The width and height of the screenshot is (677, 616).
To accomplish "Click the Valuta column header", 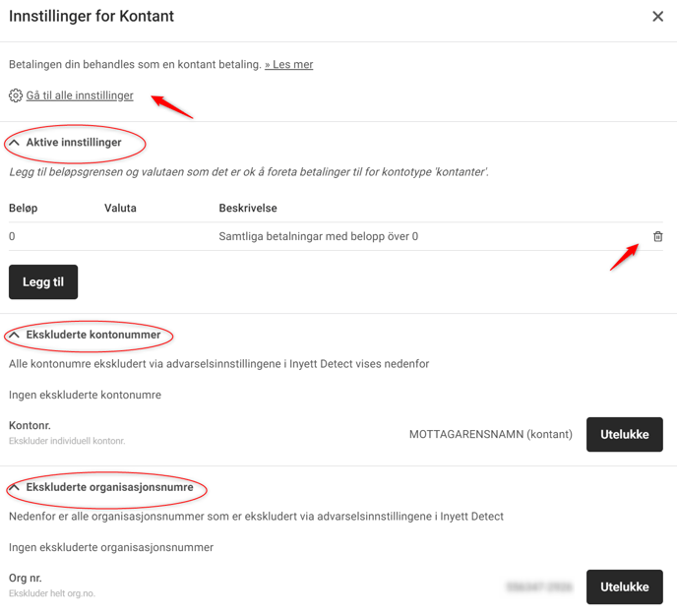I will click(x=120, y=208).
